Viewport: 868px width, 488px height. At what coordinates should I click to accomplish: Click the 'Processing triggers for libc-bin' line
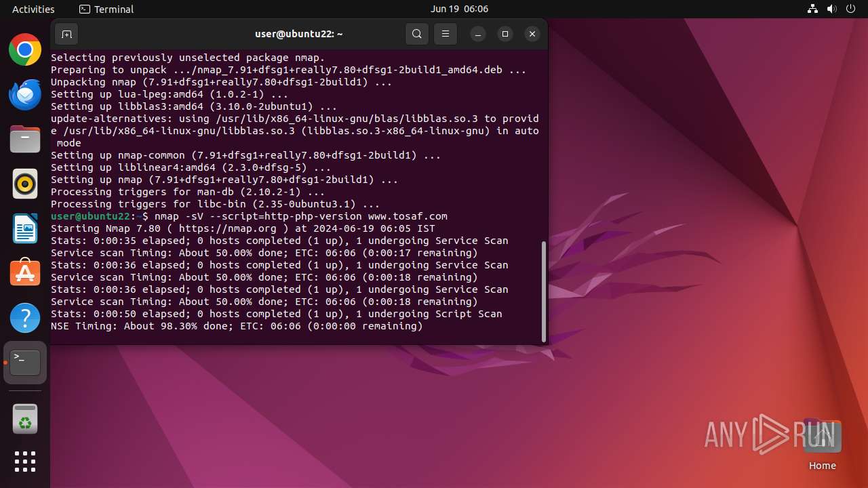pyautogui.click(x=216, y=204)
